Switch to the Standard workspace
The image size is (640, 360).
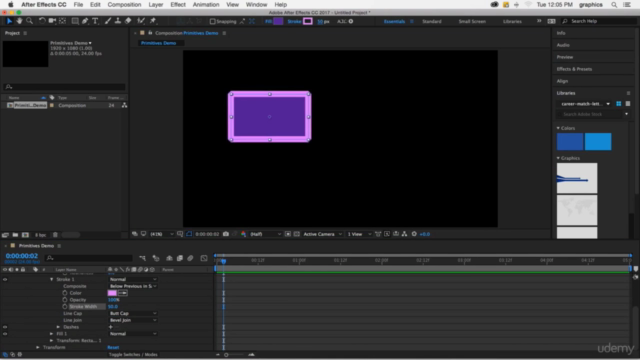(431, 21)
